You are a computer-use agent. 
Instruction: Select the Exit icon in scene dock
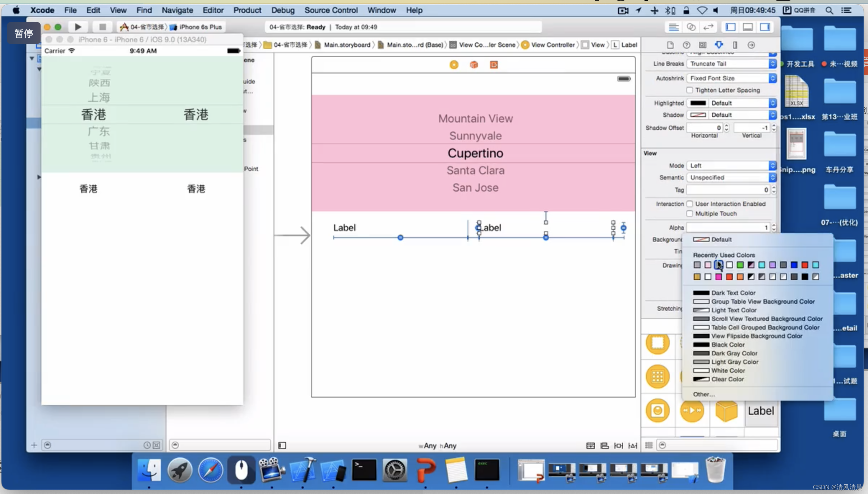coord(494,65)
